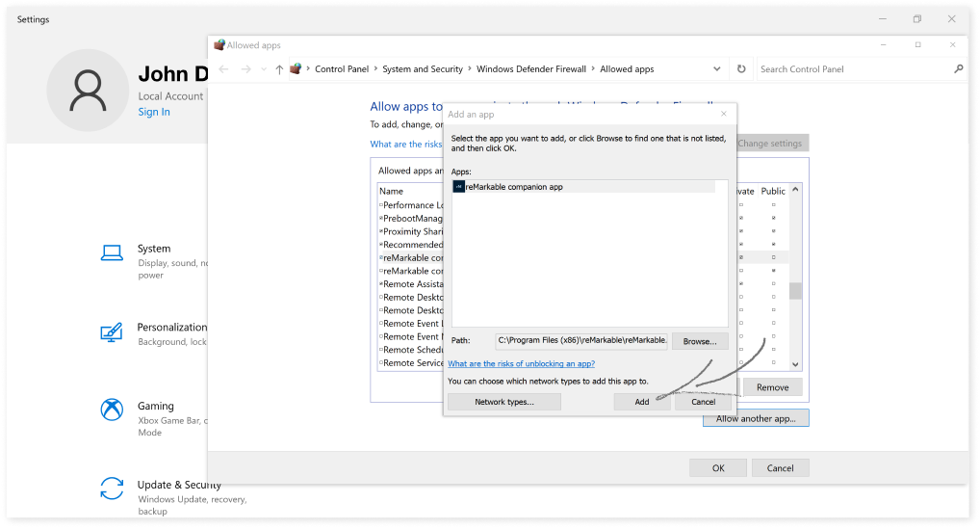
Task: Navigate to System and Security breadcrumb
Action: pos(422,69)
